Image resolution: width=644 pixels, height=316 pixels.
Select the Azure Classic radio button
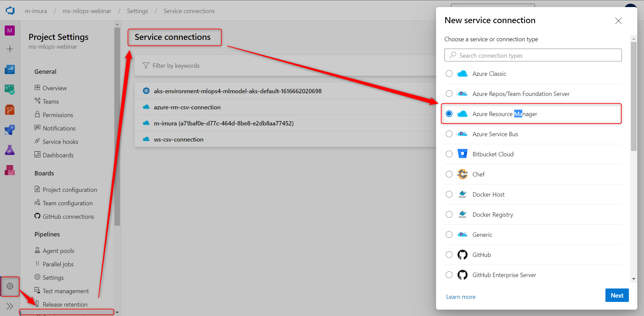[x=449, y=73]
